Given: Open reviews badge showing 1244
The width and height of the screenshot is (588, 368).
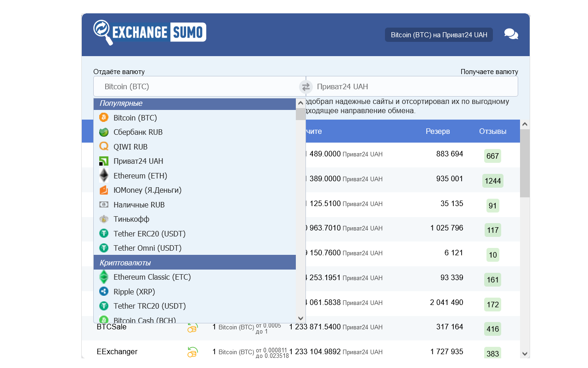Looking at the screenshot, I should point(493,181).
